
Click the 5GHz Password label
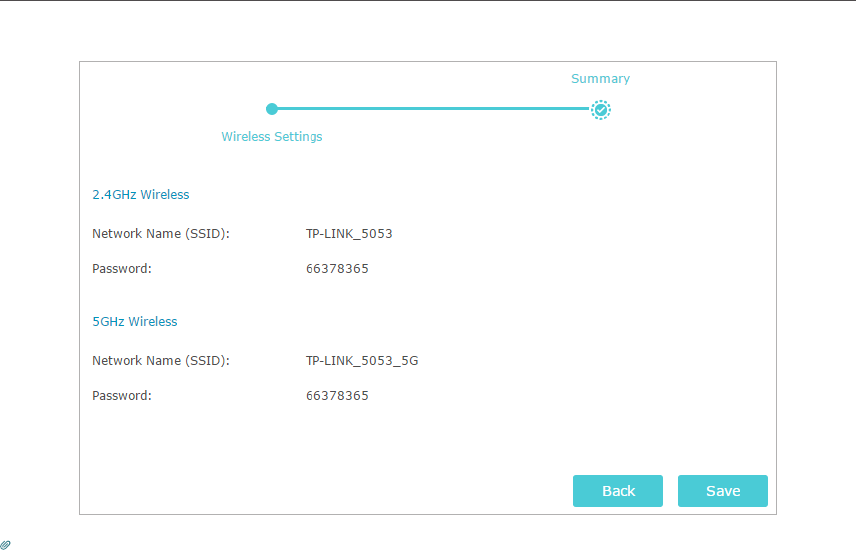(x=122, y=395)
